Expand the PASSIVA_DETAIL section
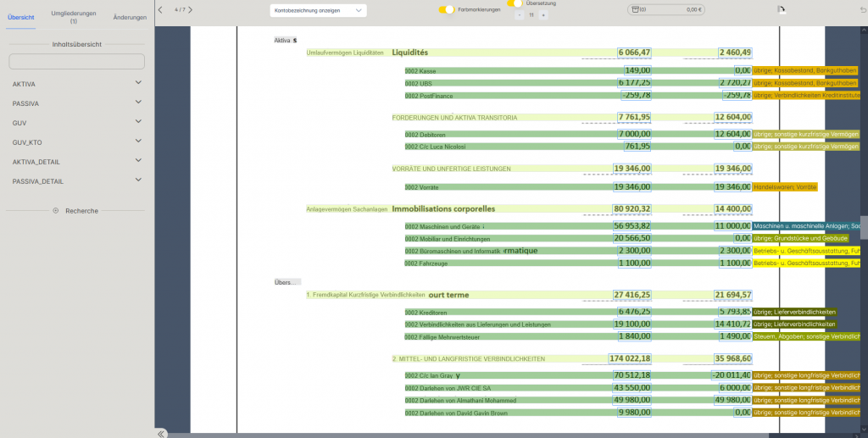This screenshot has width=868, height=438. [138, 180]
